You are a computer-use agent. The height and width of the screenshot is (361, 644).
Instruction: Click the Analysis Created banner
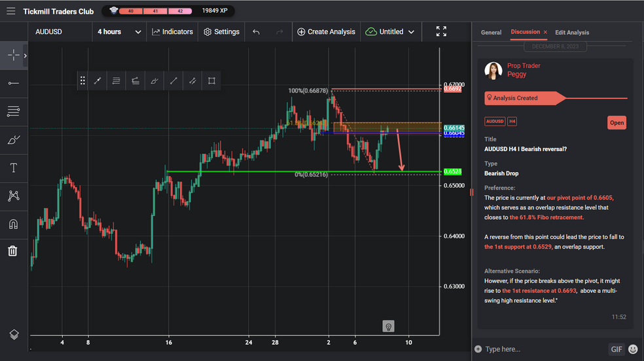525,98
